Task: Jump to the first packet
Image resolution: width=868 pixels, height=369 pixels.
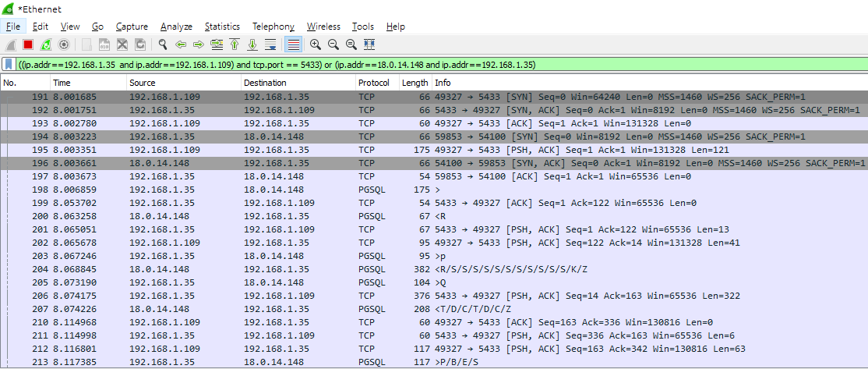Action: coord(235,44)
